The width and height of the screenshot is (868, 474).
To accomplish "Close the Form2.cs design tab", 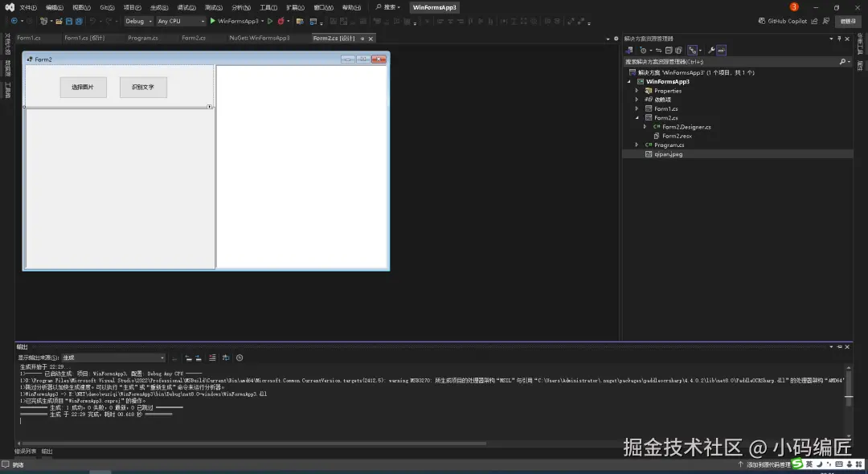I will (371, 39).
